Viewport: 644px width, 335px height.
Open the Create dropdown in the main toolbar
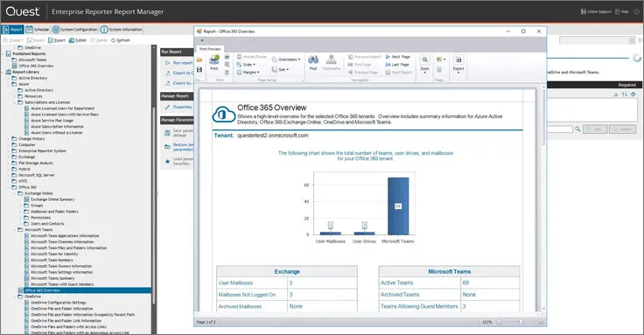pyautogui.click(x=13, y=40)
